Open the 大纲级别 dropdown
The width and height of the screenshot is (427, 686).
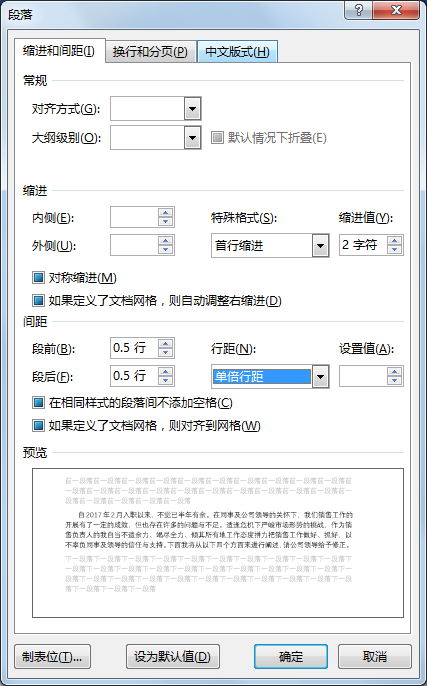[x=192, y=138]
